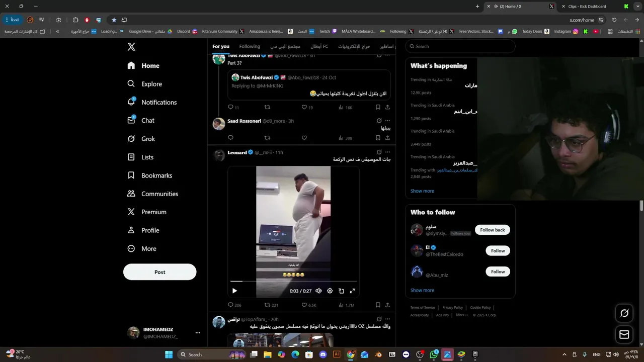Reload the page in the browser
Viewport: 644px width, 362px height.
(x=614, y=20)
